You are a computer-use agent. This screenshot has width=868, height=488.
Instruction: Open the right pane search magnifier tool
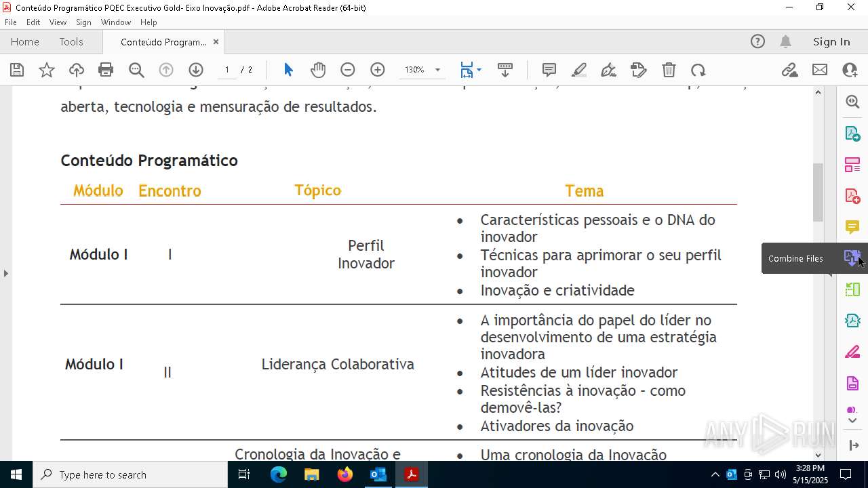[852, 102]
